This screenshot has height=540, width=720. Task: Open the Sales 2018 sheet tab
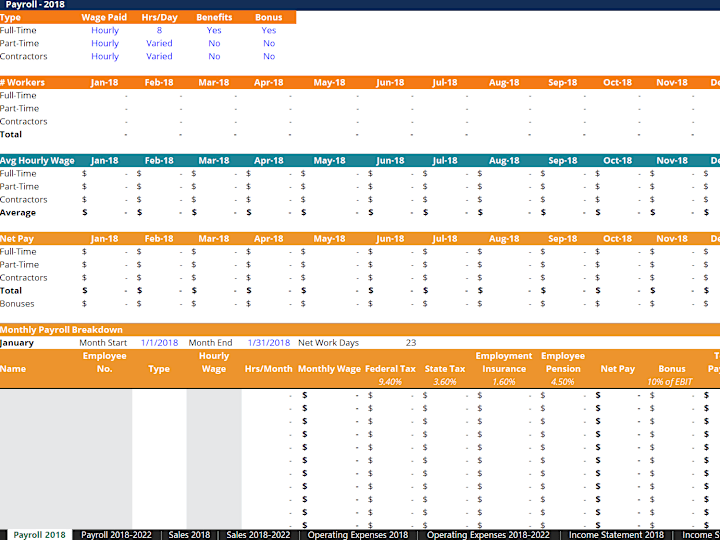pos(189,535)
